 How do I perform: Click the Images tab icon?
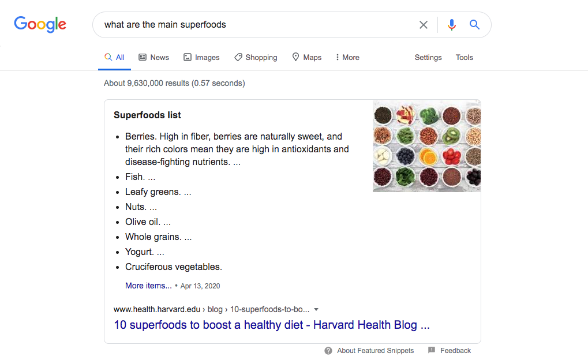tap(188, 57)
